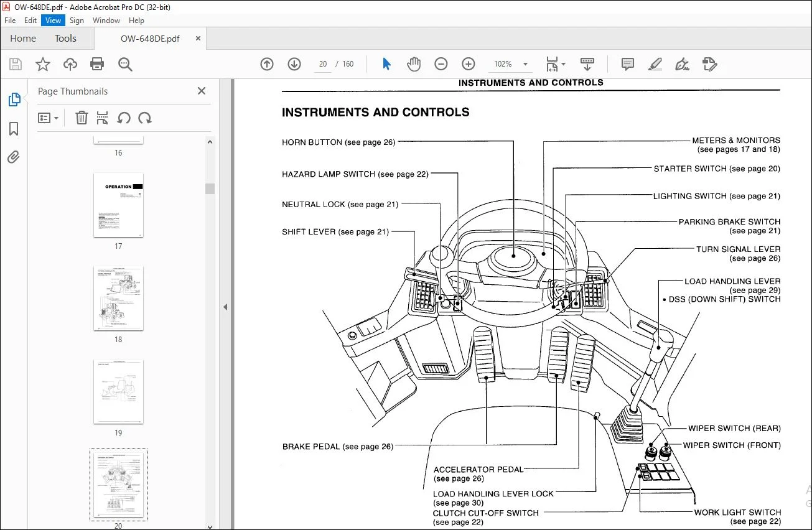Click the thumbnails scrollbar down arrow
Image resolution: width=812 pixels, height=530 pixels.
tap(210, 526)
